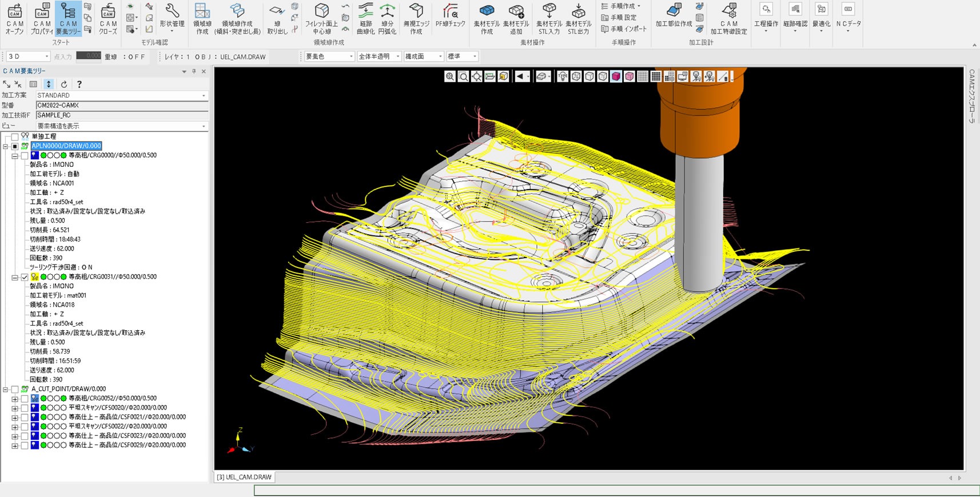Image resolution: width=980 pixels, height=497 pixels.
Task: Open the 工程操作 ribbon menu
Action: 766,18
